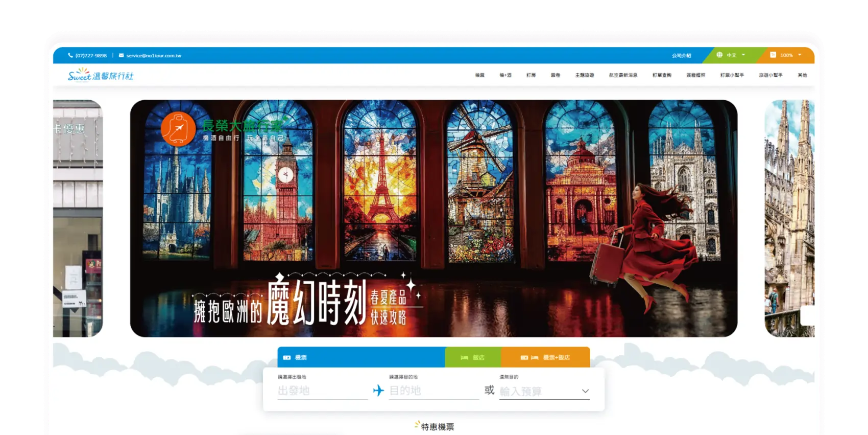868x435 pixels.
Task: Click the blue airplane icon between the location fields
Action: pyautogui.click(x=378, y=391)
